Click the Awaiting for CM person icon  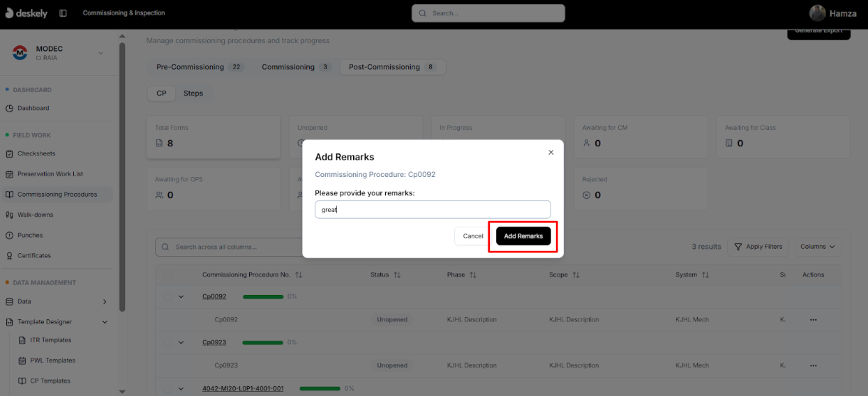tap(586, 143)
